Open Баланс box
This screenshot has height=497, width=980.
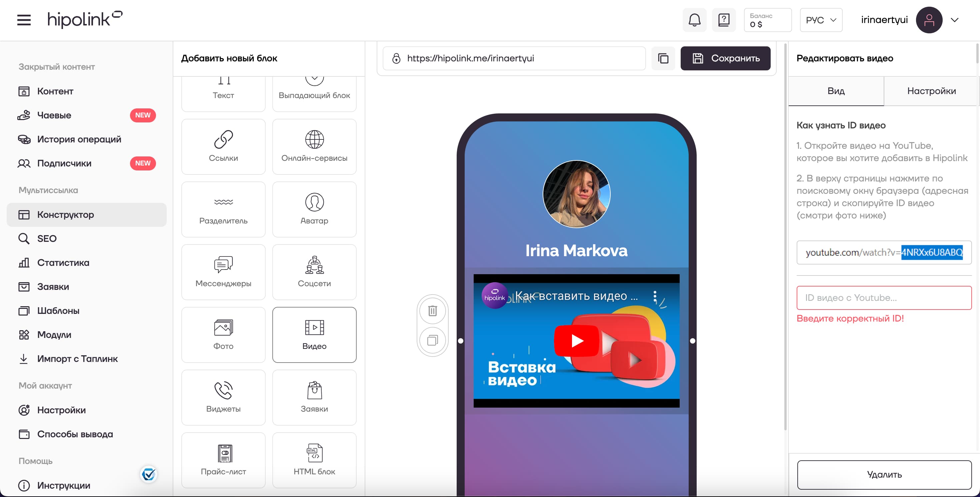(768, 20)
